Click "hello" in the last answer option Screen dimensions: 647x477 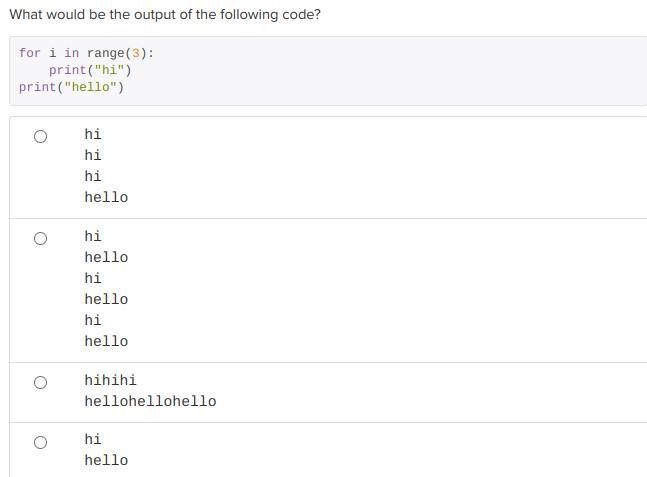tap(106, 461)
